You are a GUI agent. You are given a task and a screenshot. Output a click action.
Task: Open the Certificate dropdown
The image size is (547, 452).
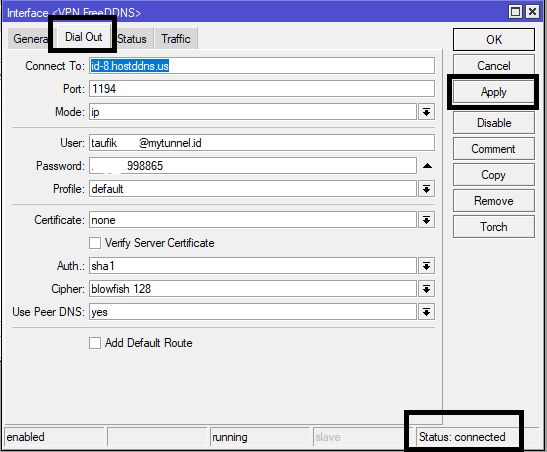point(426,220)
